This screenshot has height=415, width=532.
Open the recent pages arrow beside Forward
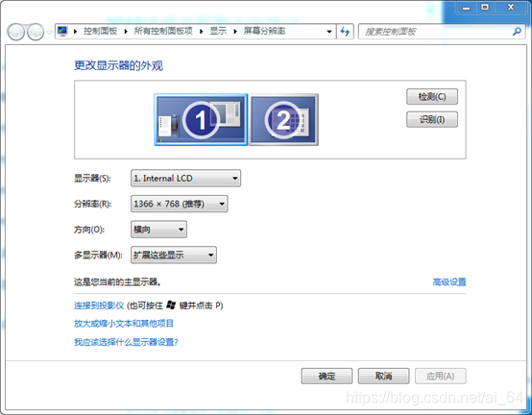[x=50, y=33]
